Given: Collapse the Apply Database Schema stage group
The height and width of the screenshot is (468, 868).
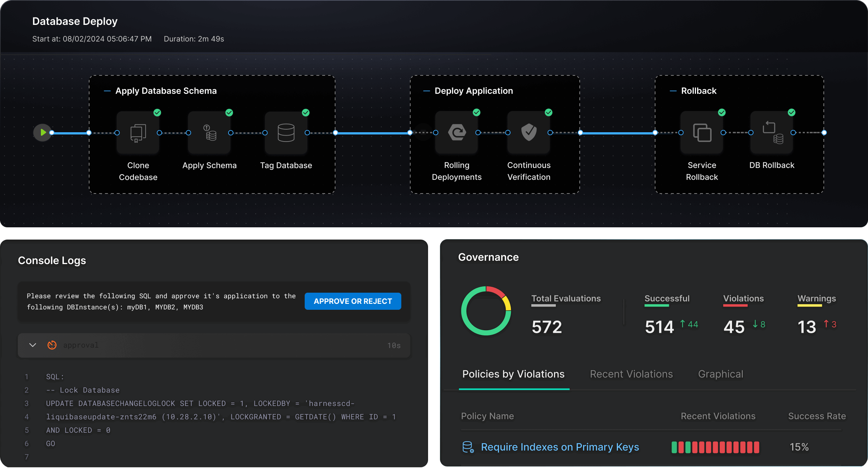Looking at the screenshot, I should (x=107, y=91).
